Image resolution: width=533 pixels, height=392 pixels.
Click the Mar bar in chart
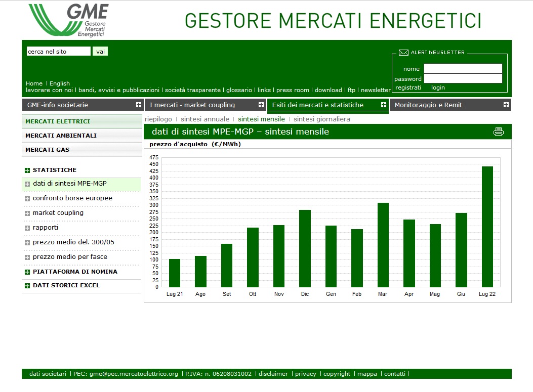click(x=383, y=245)
